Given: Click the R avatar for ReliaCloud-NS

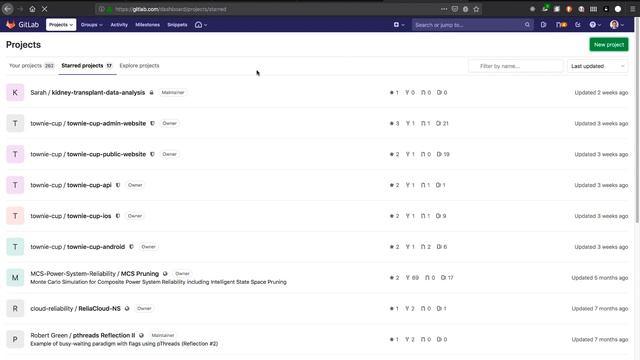Looking at the screenshot, I should click(x=15, y=309).
